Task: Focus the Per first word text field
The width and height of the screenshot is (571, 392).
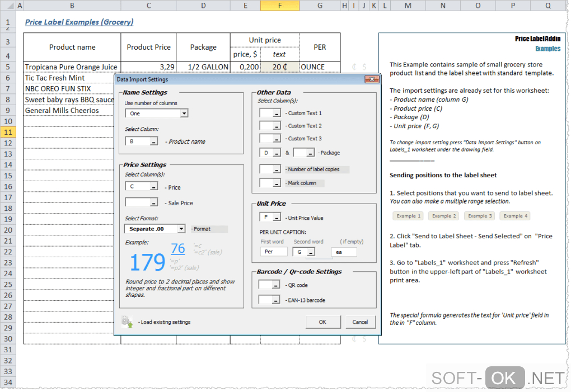Action: click(x=274, y=252)
